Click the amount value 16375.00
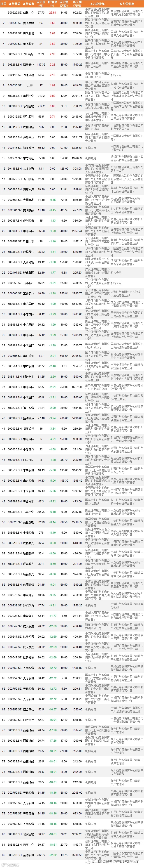The height and width of the screenshot is (868, 144). click(77, 388)
